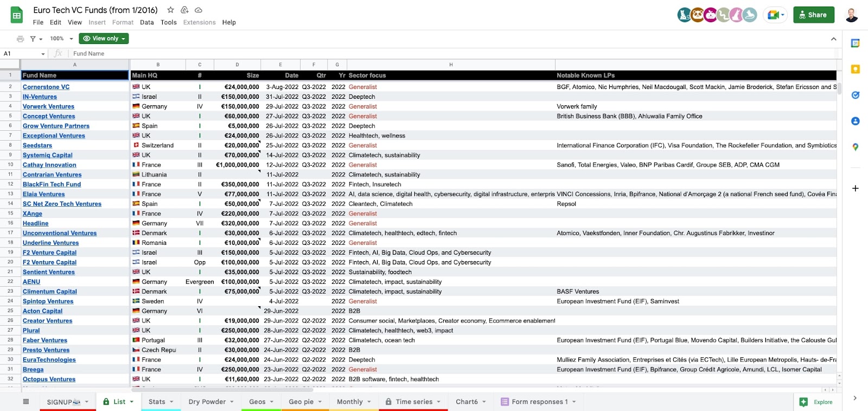The height and width of the screenshot is (411, 868).
Task: Open the move-to-folder icon
Action: (x=184, y=10)
